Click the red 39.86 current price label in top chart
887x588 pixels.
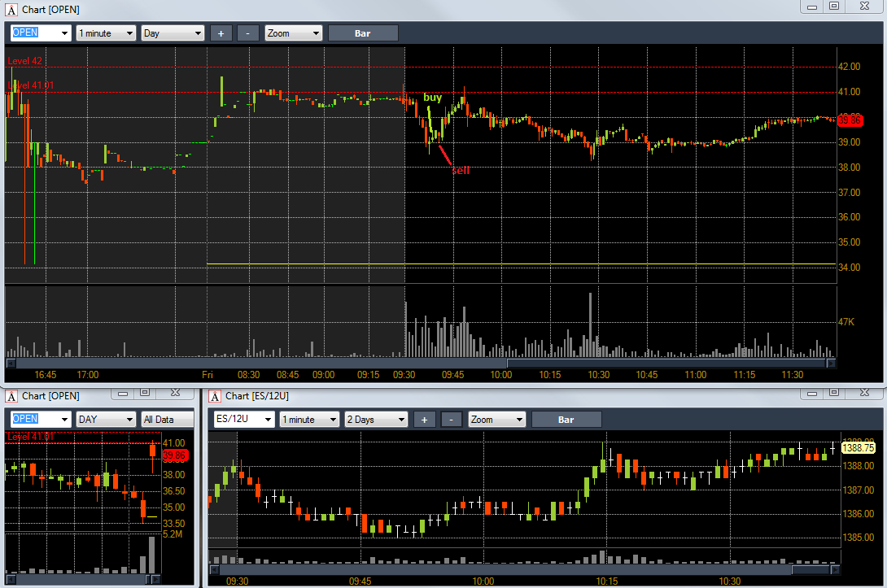pos(850,120)
